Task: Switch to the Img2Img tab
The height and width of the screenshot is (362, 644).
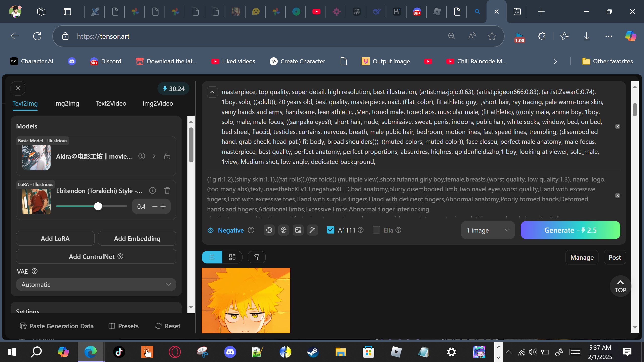Action: point(66,103)
